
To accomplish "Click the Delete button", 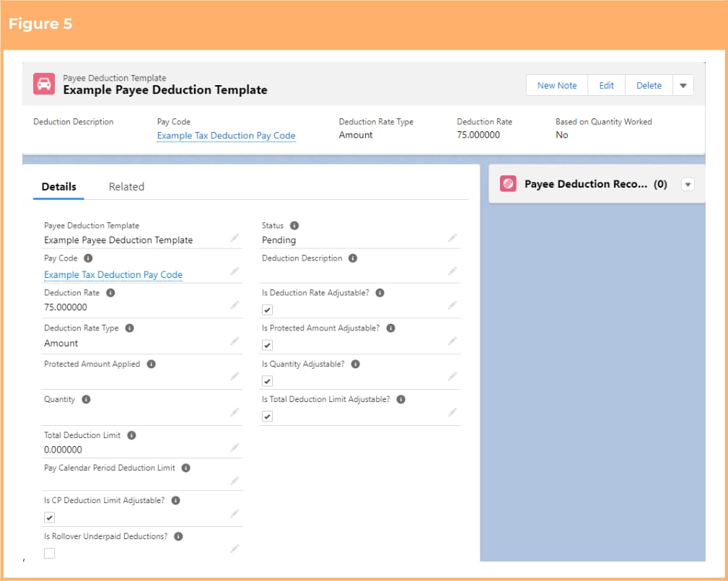I will pos(649,85).
